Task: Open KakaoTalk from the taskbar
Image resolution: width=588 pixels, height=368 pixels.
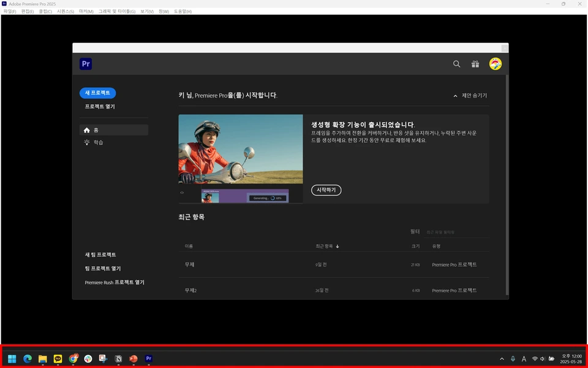Action: coord(58,359)
